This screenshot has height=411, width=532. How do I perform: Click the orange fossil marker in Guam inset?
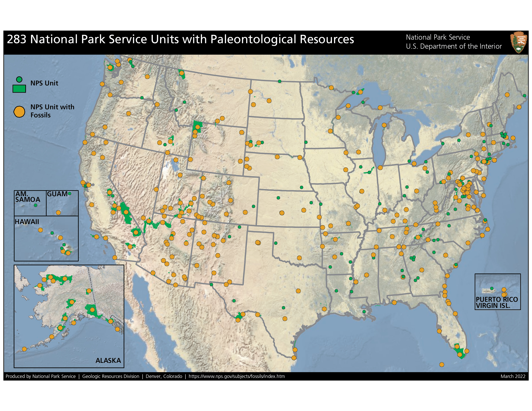[58, 213]
